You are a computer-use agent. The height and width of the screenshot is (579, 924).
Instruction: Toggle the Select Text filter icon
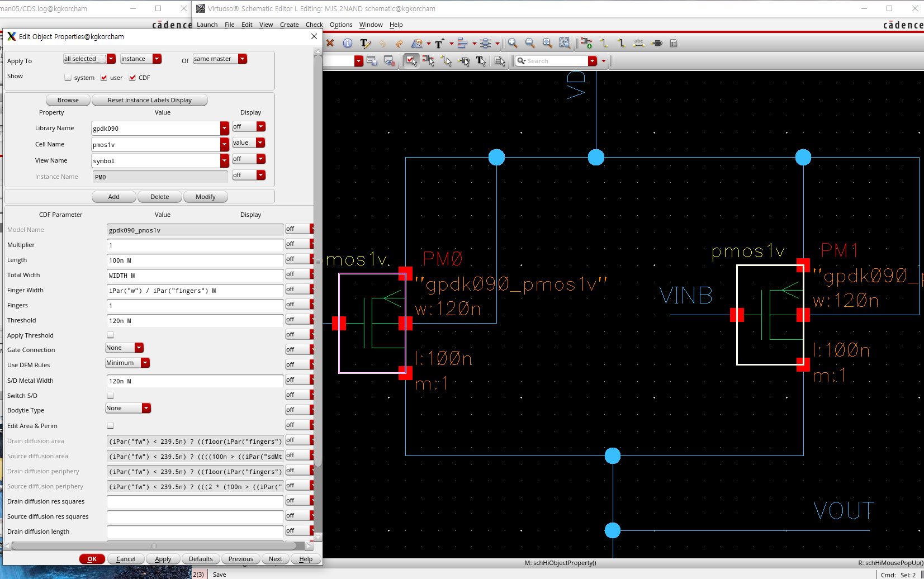click(481, 61)
